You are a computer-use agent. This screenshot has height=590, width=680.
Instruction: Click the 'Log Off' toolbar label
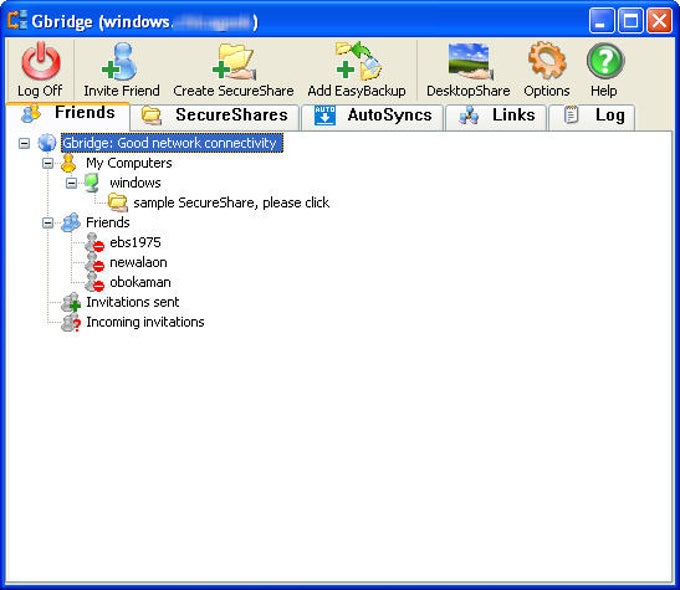click(40, 91)
